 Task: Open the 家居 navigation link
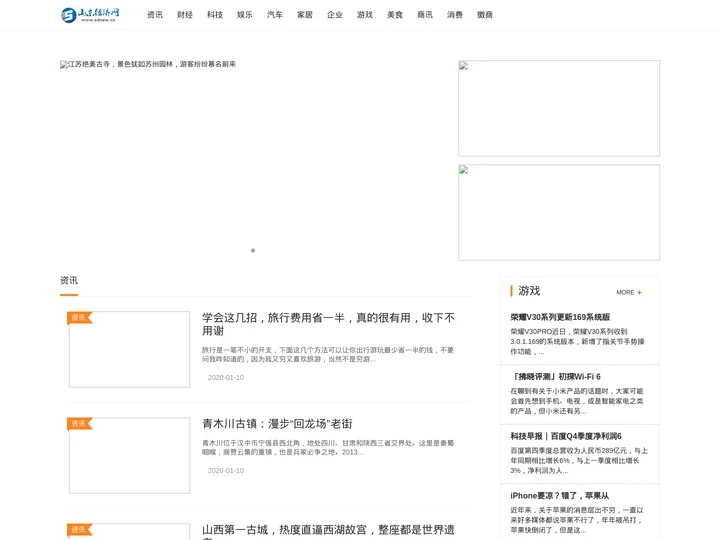tap(305, 15)
